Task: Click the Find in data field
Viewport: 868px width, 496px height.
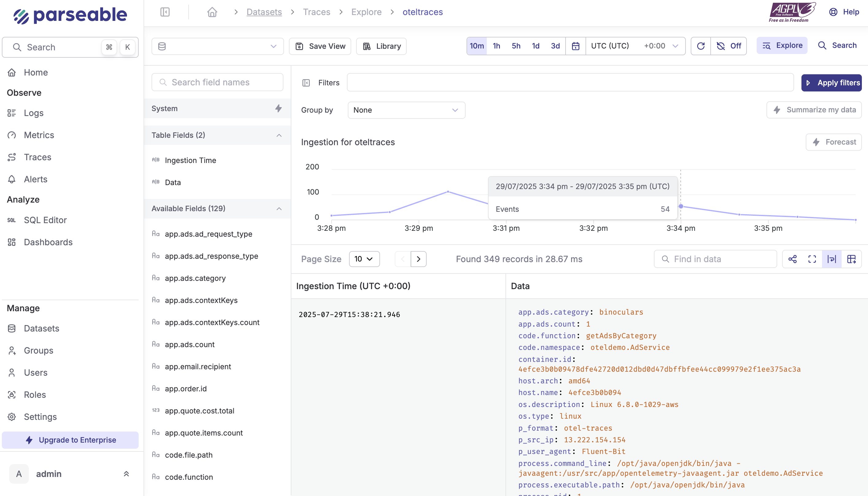Action: click(x=715, y=259)
